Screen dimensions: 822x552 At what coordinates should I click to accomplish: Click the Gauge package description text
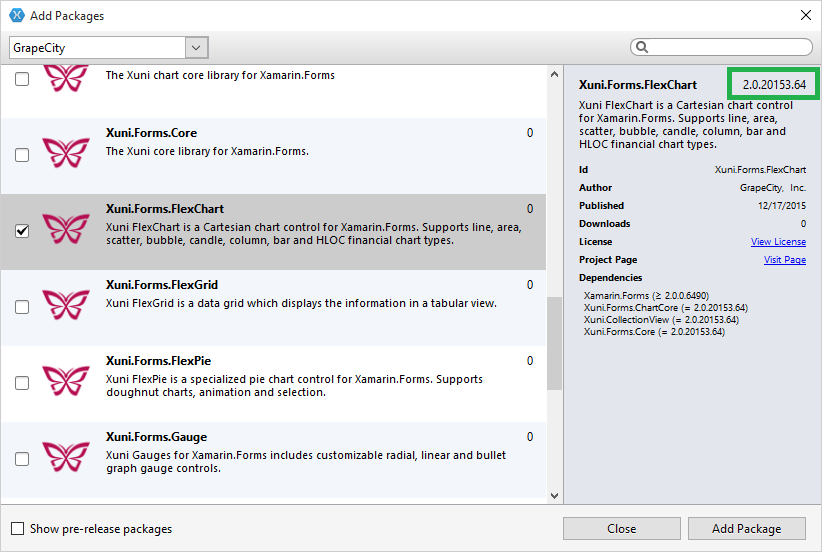click(306, 461)
